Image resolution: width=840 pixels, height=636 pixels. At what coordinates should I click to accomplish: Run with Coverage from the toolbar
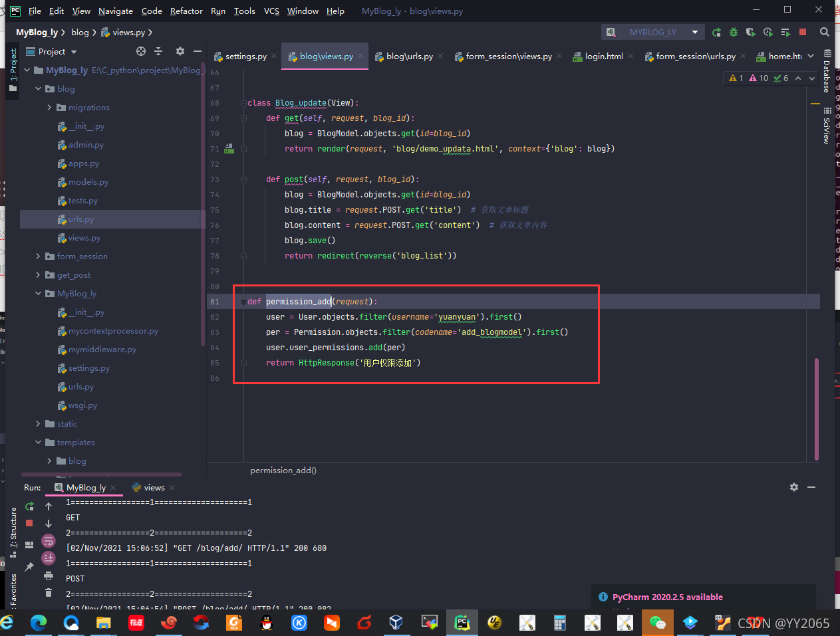(x=751, y=32)
